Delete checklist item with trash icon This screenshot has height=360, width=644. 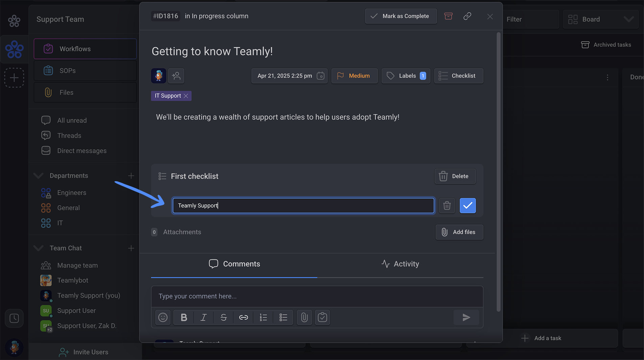point(447,206)
